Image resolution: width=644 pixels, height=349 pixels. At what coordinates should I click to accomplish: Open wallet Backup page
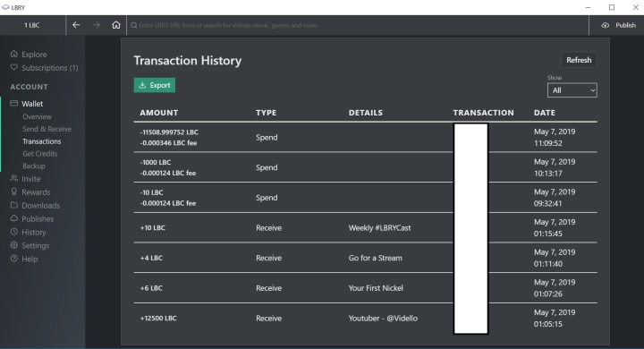34,166
